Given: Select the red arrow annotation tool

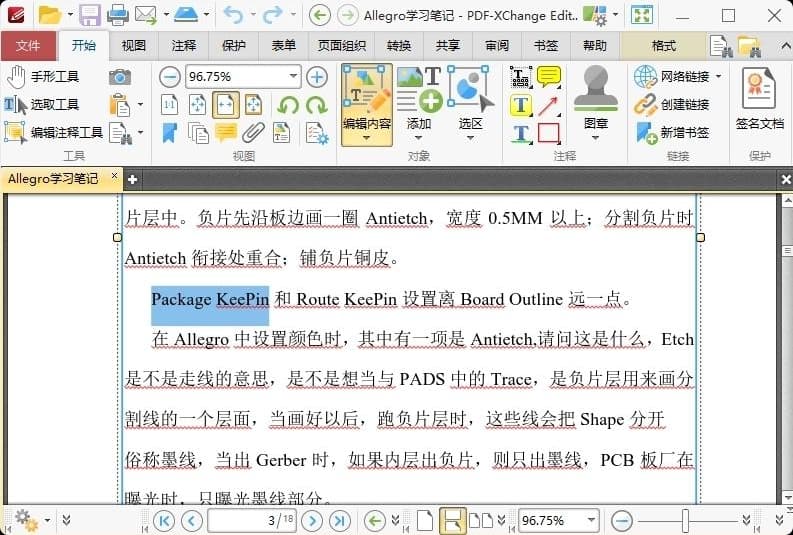Looking at the screenshot, I should pos(549,105).
